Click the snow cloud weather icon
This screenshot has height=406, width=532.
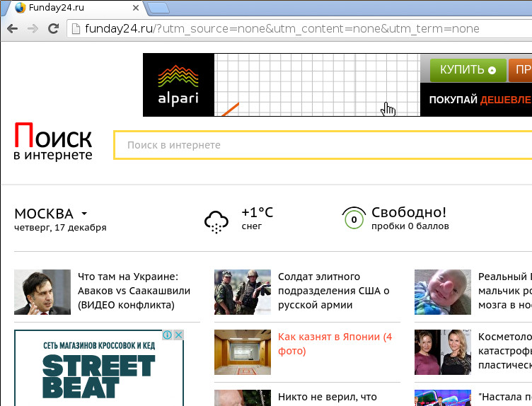pyautogui.click(x=216, y=222)
